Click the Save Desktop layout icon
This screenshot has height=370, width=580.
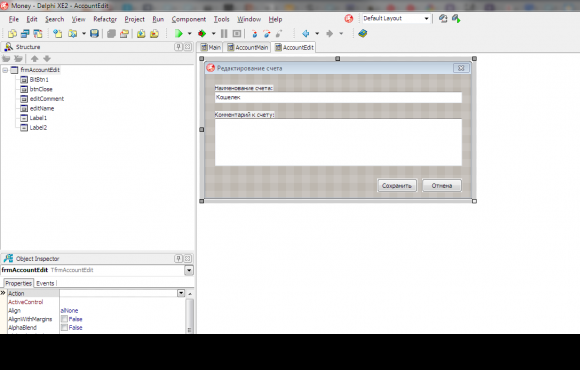point(443,18)
